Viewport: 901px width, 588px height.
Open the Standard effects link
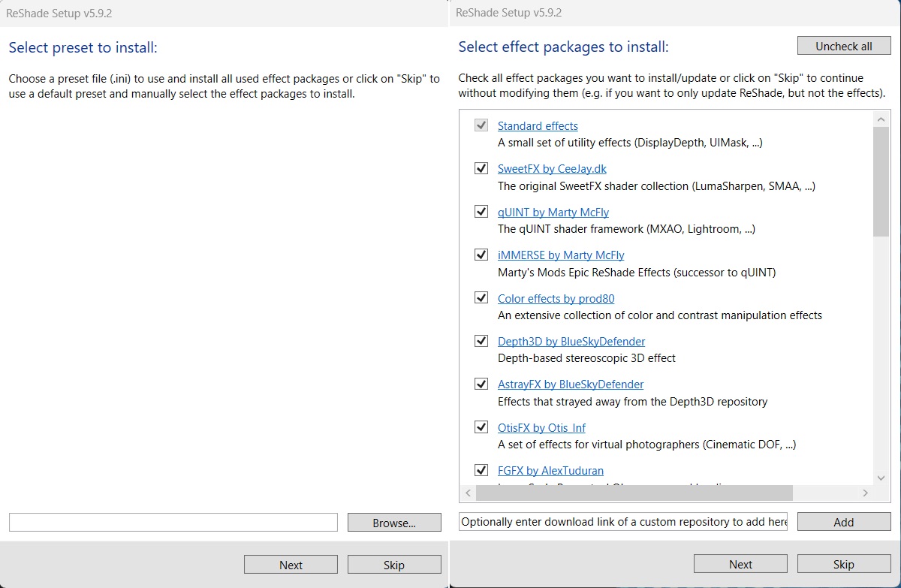[538, 126]
